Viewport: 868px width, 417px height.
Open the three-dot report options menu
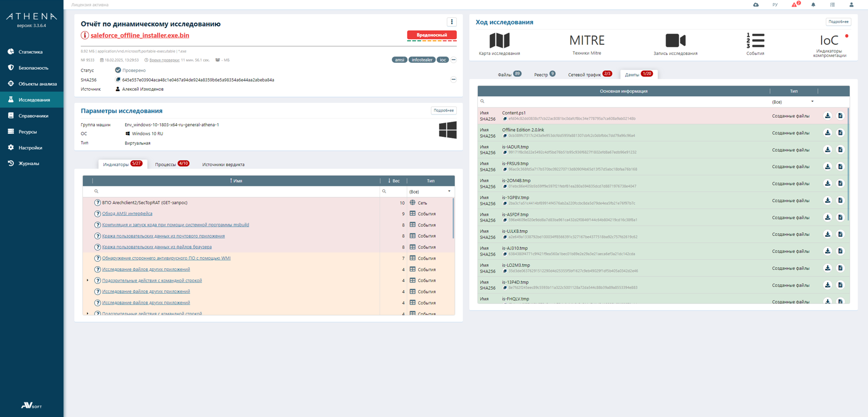pos(451,22)
